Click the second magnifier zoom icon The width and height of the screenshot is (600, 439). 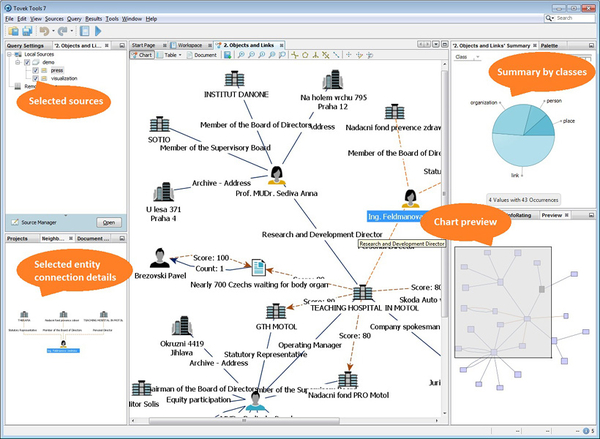click(x=251, y=55)
